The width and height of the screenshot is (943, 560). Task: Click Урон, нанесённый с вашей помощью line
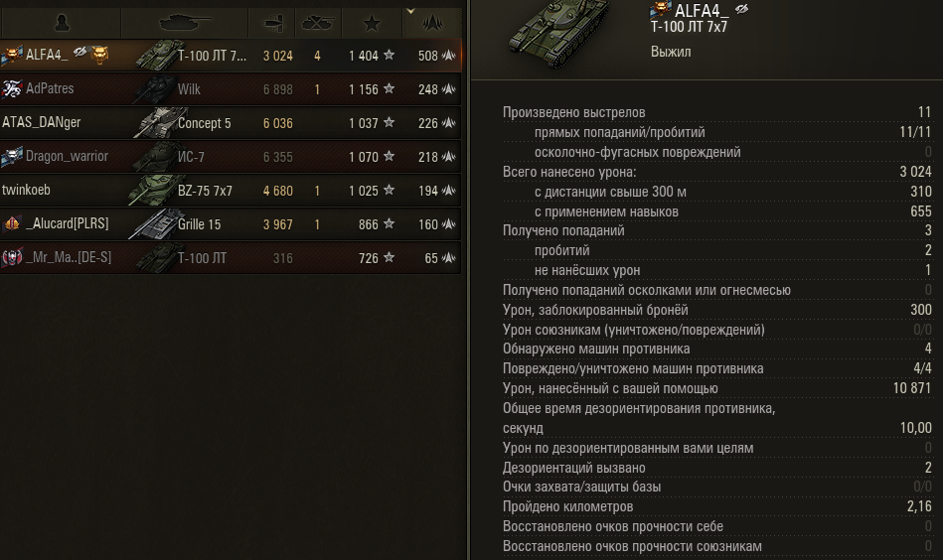[x=716, y=388]
